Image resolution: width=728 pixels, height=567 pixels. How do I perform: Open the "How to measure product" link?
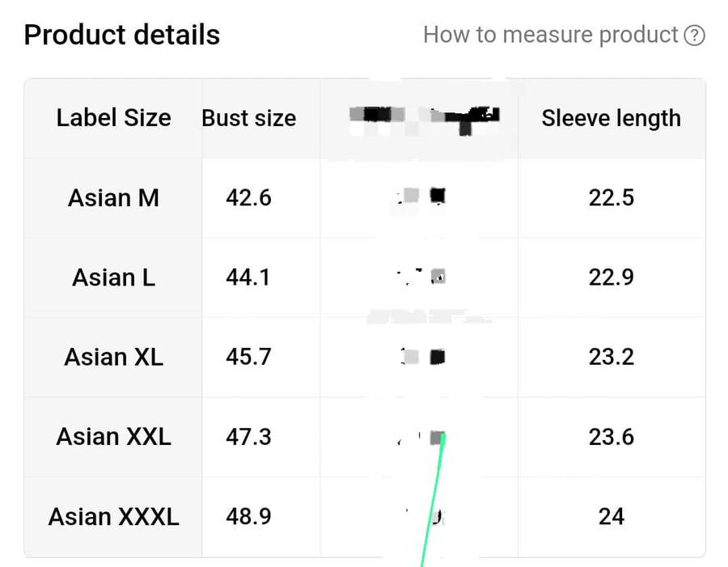click(x=550, y=36)
